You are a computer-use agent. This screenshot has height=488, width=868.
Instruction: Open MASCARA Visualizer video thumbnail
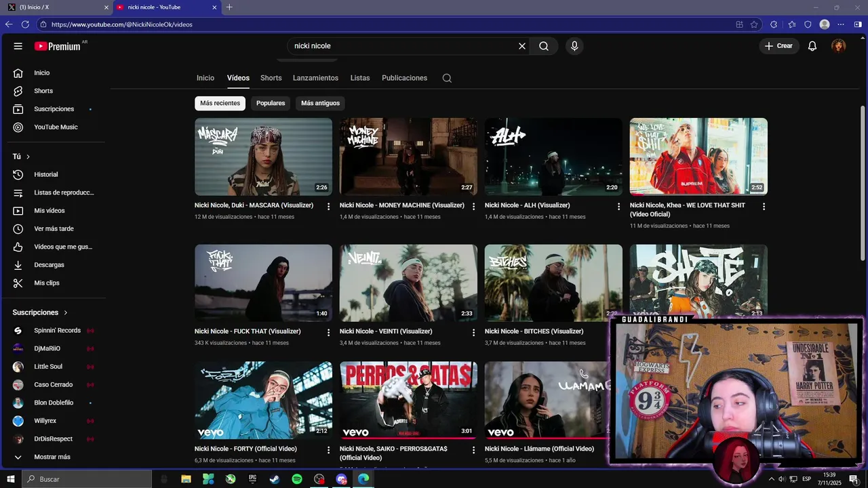(x=263, y=157)
